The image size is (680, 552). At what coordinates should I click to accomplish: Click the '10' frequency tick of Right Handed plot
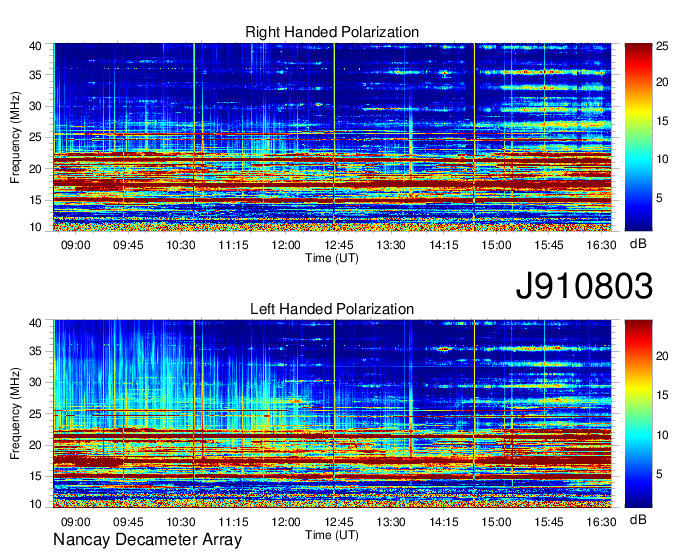35,227
